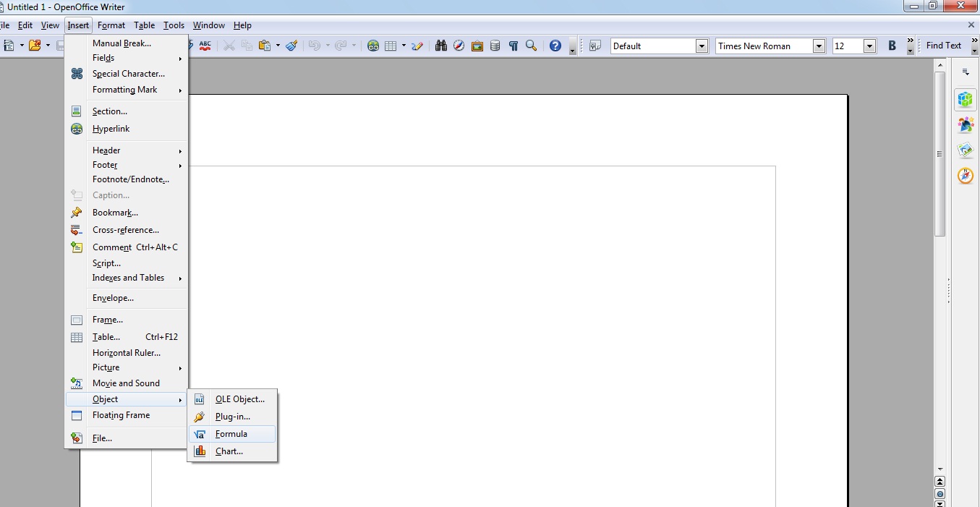Click the Data Sources database icon
This screenshot has height=507, width=980.
[495, 46]
